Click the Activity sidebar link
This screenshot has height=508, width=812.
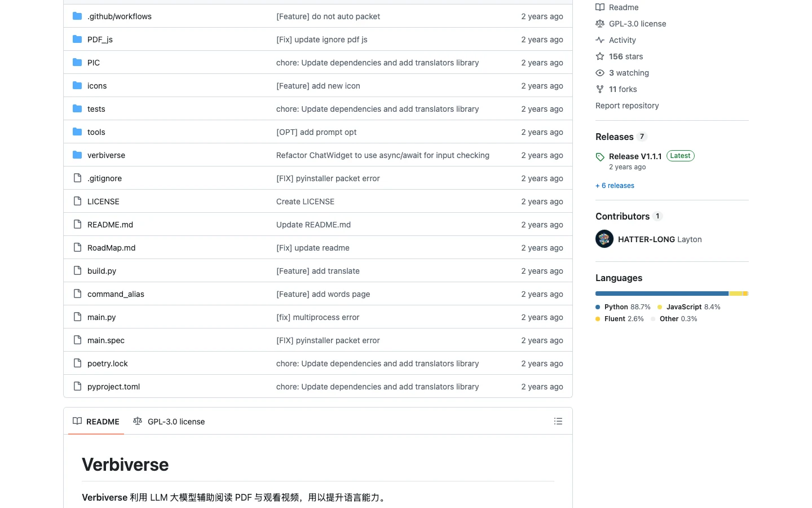pyautogui.click(x=622, y=40)
